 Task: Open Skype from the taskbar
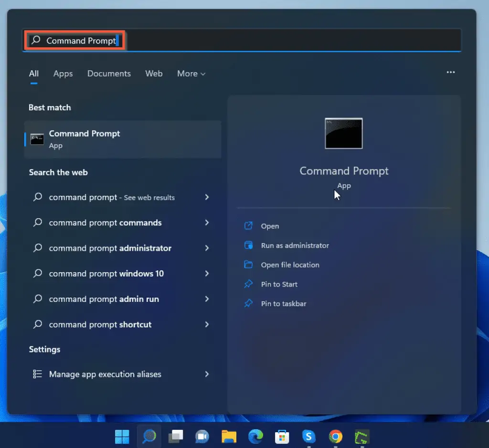(x=309, y=437)
